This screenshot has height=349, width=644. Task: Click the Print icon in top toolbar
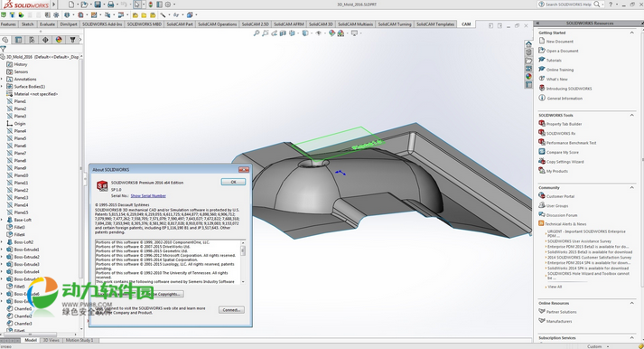coord(110,5)
